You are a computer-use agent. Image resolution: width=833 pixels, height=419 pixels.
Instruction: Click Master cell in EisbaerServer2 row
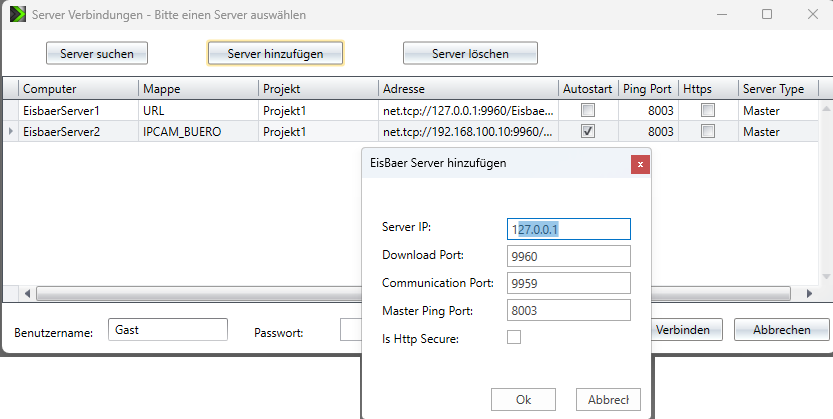coord(778,131)
